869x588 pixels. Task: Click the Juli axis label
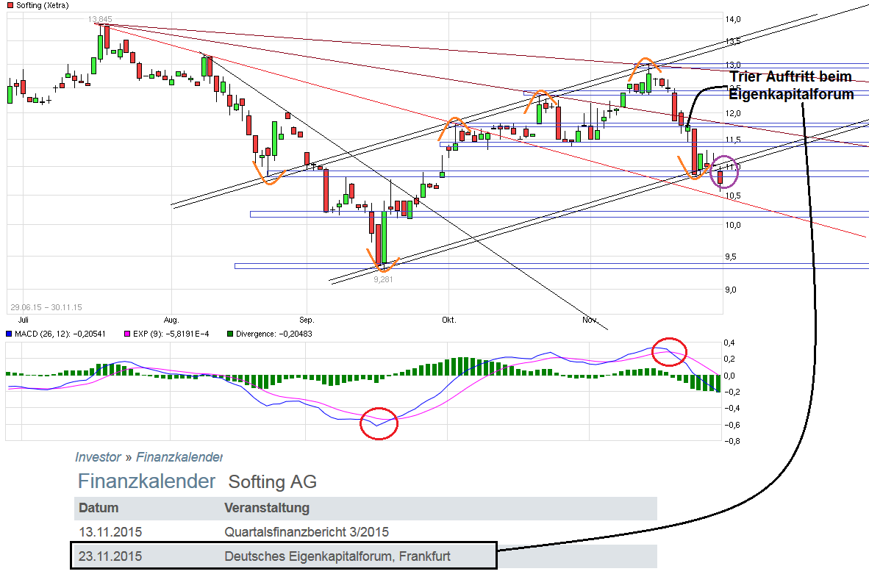pyautogui.click(x=24, y=320)
